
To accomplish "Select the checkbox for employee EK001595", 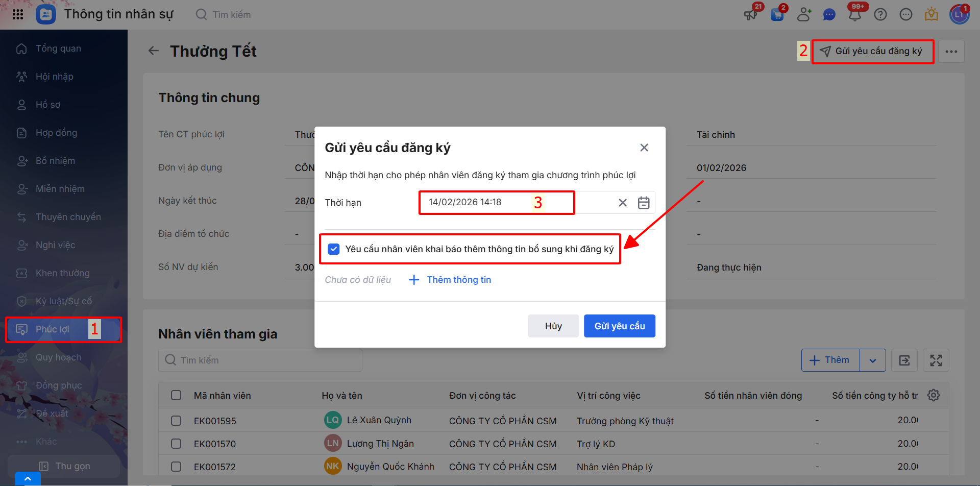I will click(176, 421).
